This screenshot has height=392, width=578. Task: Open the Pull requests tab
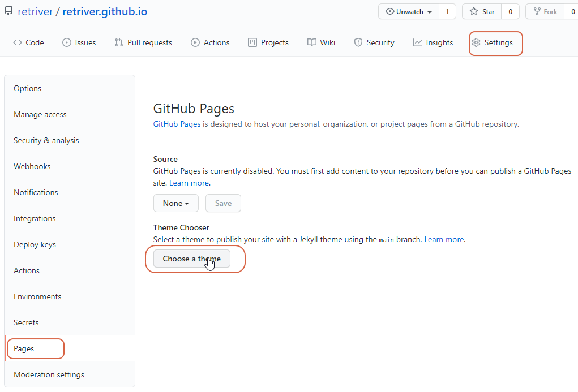click(143, 43)
